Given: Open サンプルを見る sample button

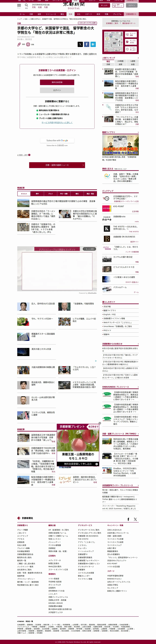Looking at the screenshot, I should [131, 41].
